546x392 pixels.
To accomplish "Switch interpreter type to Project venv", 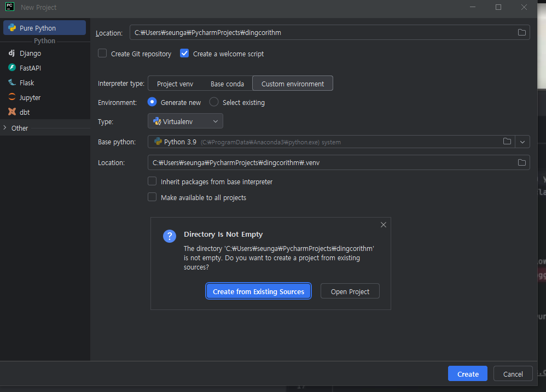I will (x=175, y=84).
